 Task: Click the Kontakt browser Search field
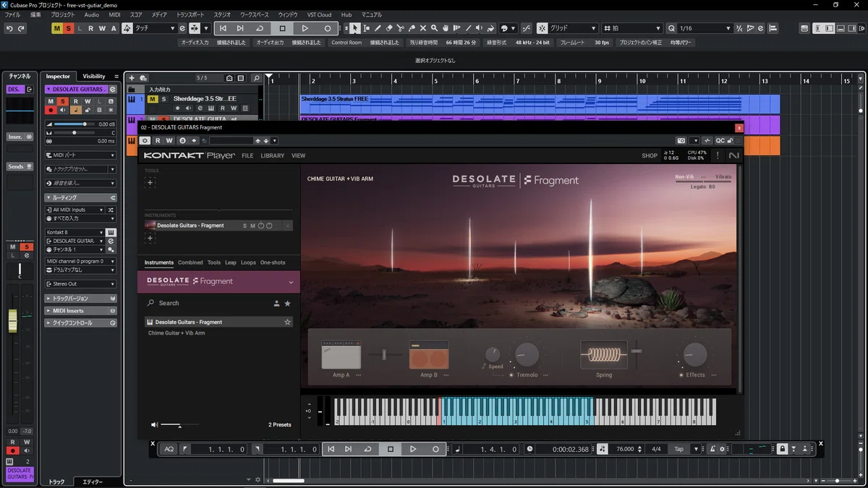(x=206, y=303)
